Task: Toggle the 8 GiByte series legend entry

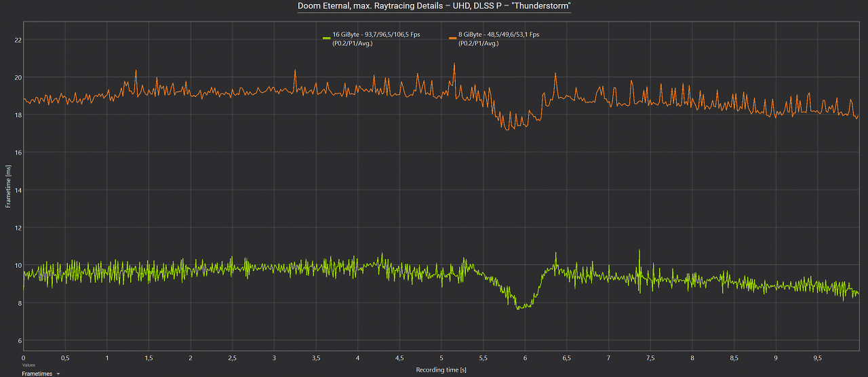Action: [x=494, y=39]
